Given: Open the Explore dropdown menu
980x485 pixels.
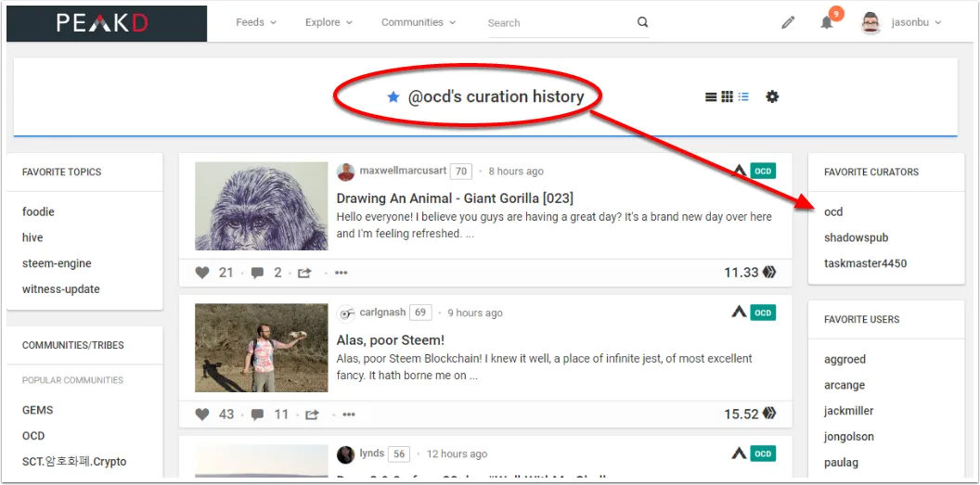Looking at the screenshot, I should [329, 22].
